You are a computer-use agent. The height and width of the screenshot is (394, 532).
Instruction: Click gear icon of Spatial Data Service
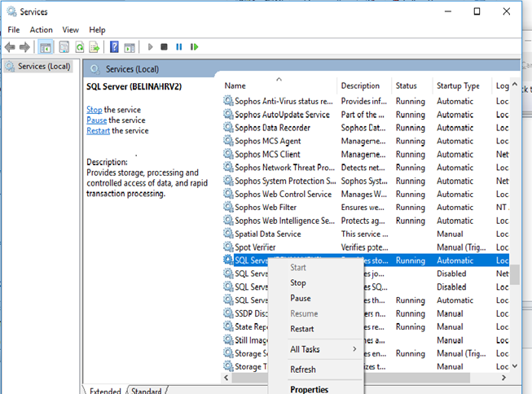[x=228, y=234]
